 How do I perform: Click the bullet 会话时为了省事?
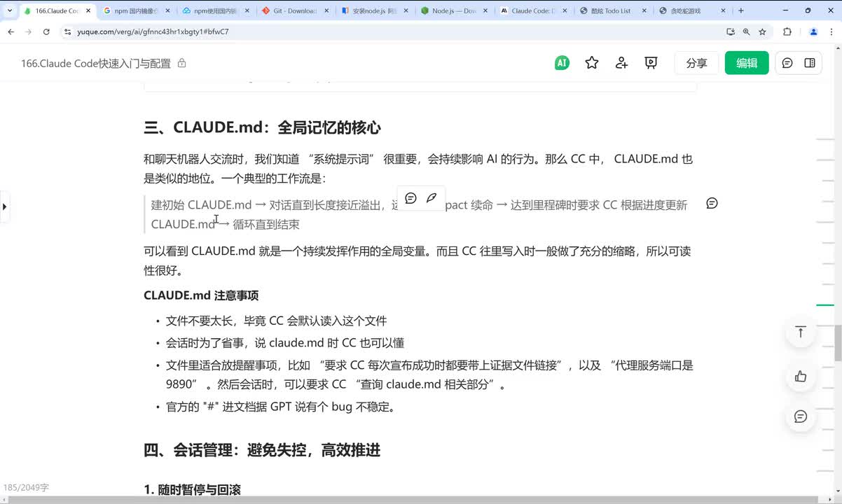pyautogui.click(x=285, y=343)
